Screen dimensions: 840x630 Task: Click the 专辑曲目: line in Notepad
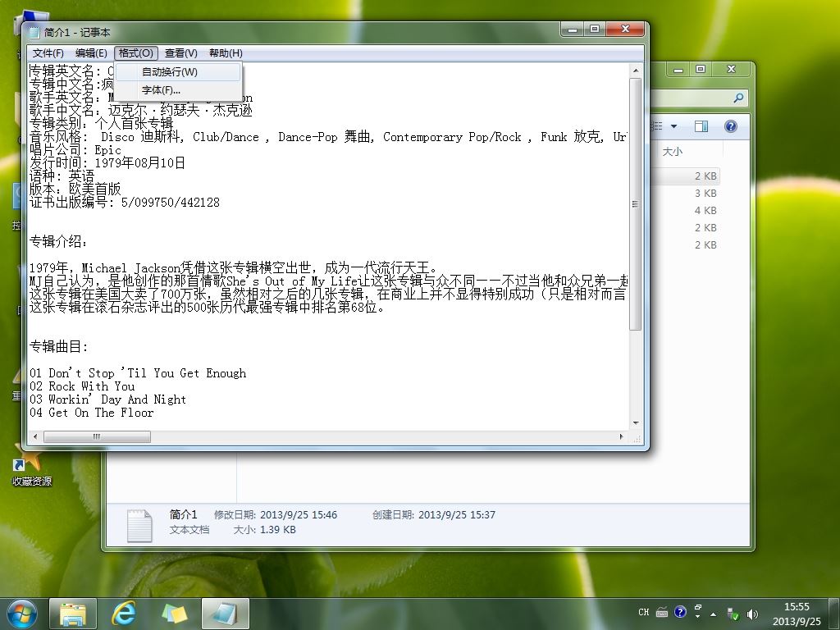(58, 347)
